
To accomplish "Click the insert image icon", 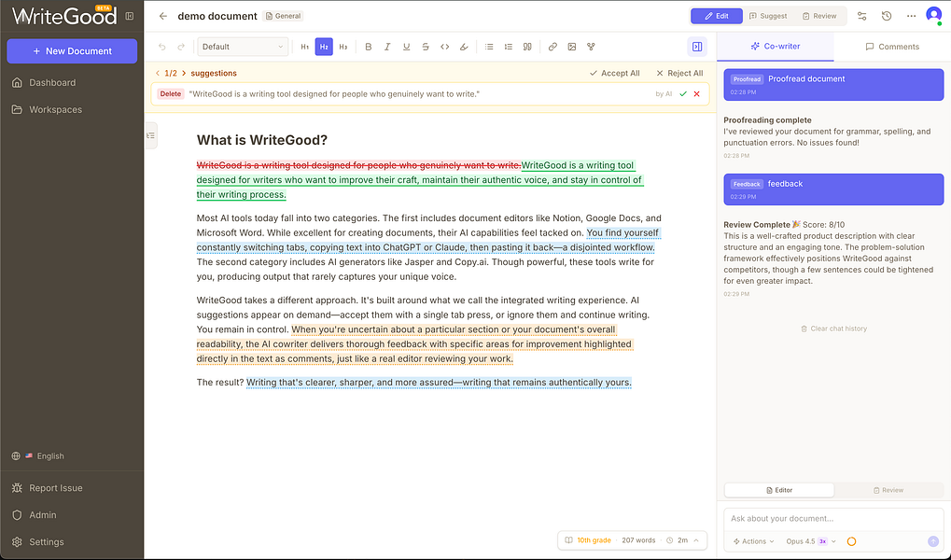I will [572, 47].
